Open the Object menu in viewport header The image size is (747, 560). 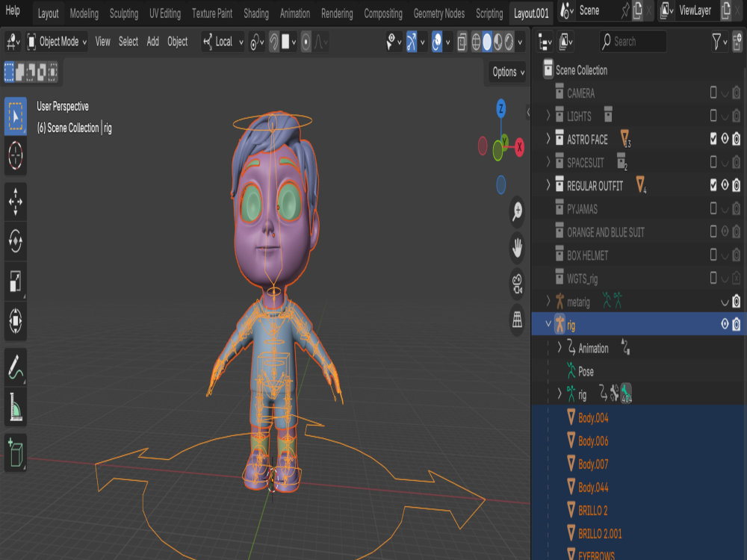[x=177, y=43]
